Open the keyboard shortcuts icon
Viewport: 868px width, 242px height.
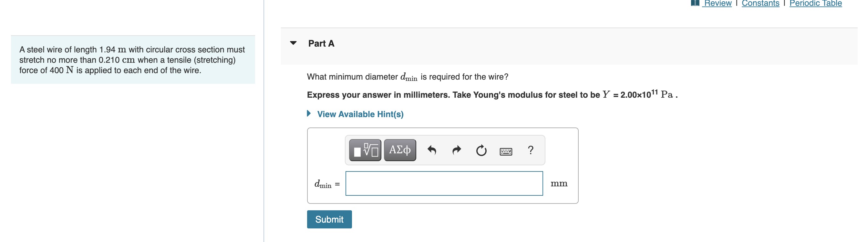506,151
